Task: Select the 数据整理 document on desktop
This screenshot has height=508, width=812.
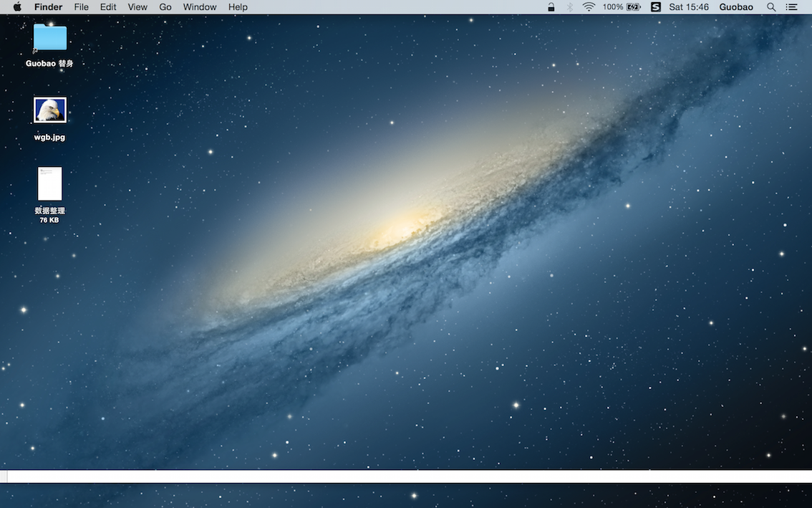Action: tap(49, 184)
